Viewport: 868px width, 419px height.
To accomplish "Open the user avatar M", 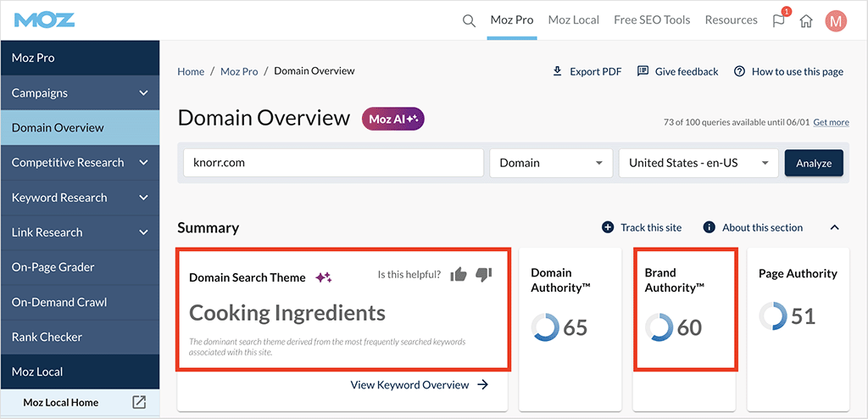I will (836, 20).
